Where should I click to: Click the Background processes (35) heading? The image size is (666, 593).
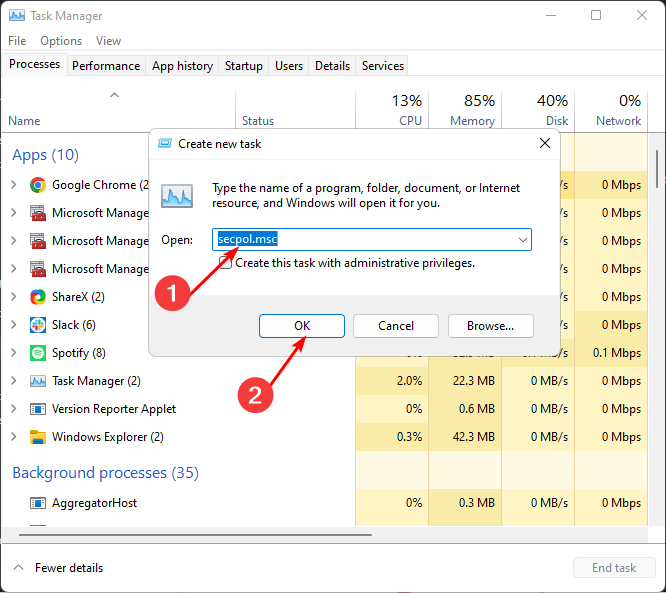pyautogui.click(x=105, y=473)
